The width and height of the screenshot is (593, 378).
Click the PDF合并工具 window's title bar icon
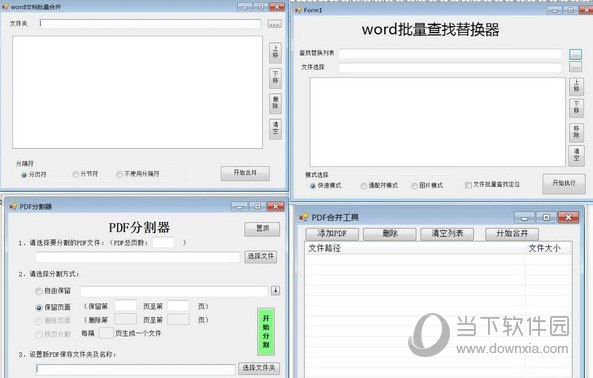click(304, 217)
